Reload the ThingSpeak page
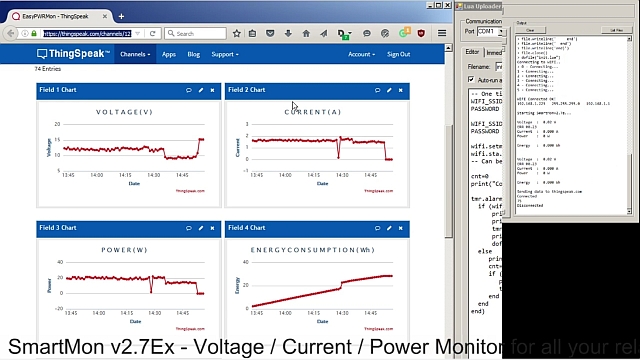 (x=153, y=33)
